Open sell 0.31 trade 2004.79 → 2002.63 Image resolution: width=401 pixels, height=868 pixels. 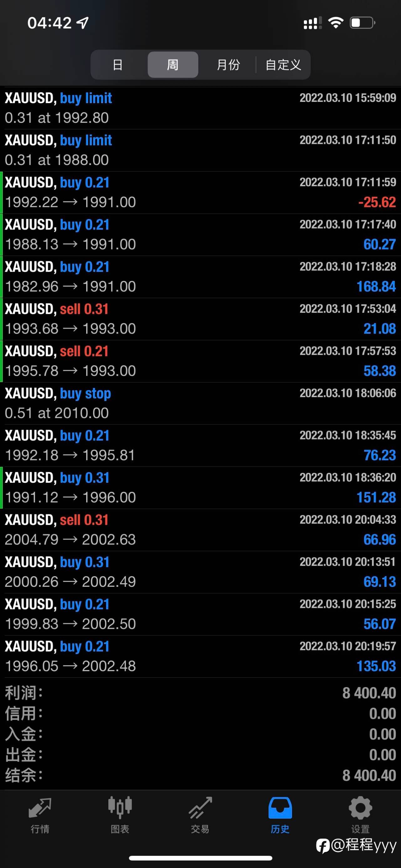tap(200, 530)
